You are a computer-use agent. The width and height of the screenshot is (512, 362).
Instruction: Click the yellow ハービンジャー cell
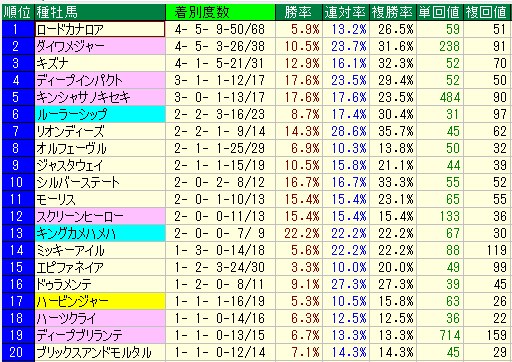[100, 301]
